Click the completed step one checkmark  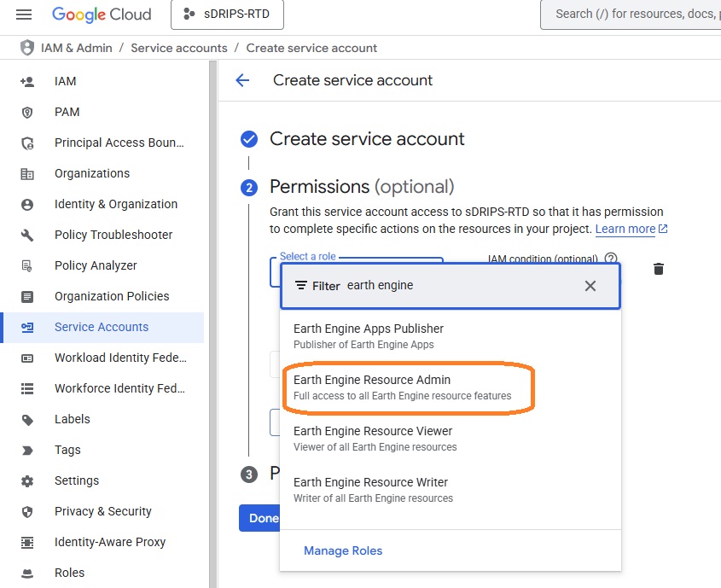pyautogui.click(x=249, y=139)
